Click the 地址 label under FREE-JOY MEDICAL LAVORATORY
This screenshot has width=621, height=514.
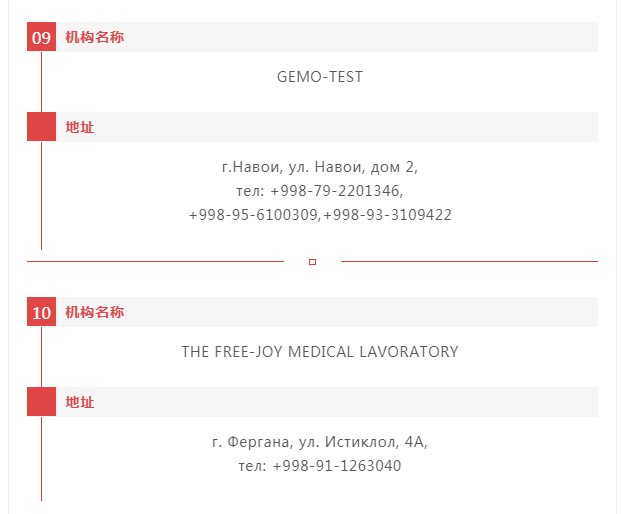[x=80, y=402]
